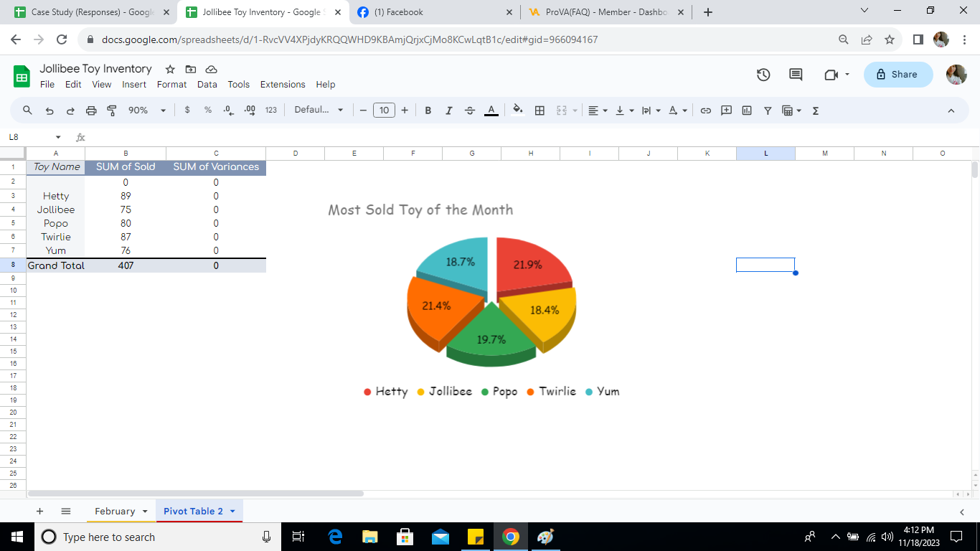Open the File menu
The height and width of the screenshot is (551, 980).
[x=47, y=85]
